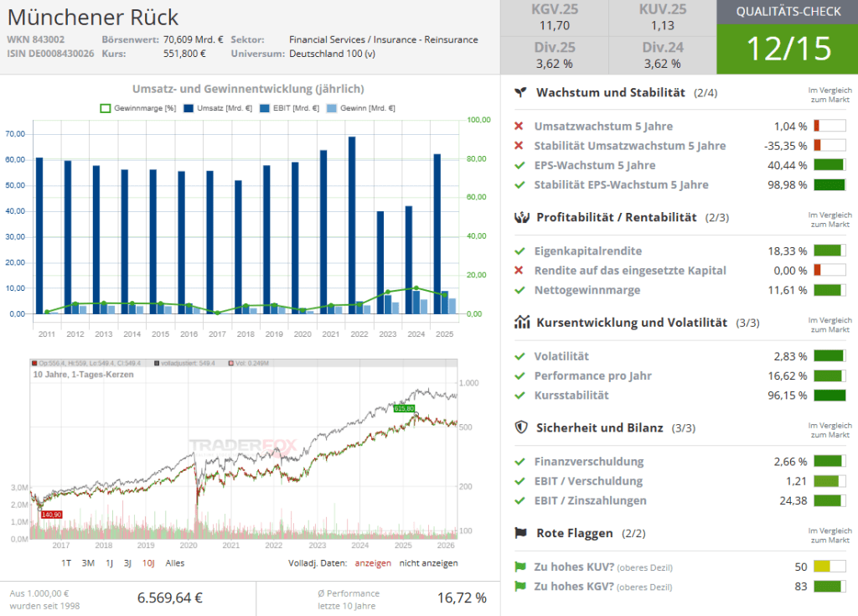The image size is (858, 616).
Task: Click the Wachstum und Stabilität plant icon
Action: [x=520, y=92]
